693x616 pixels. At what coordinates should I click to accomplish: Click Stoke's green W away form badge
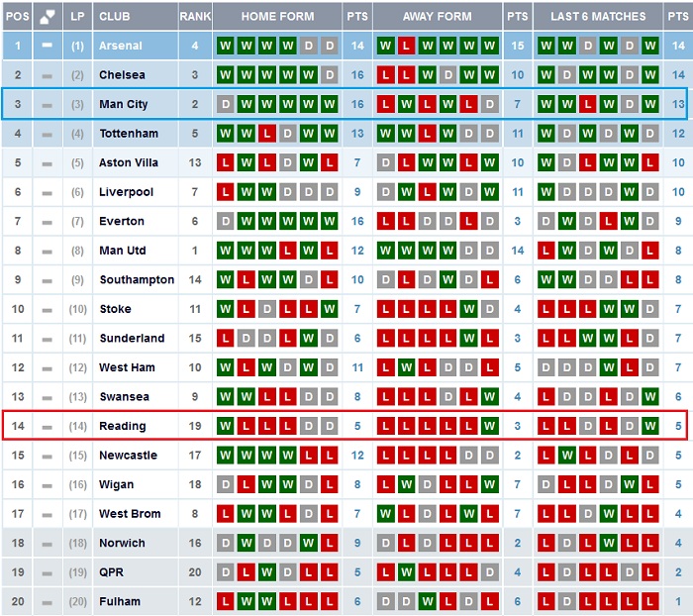pos(469,309)
